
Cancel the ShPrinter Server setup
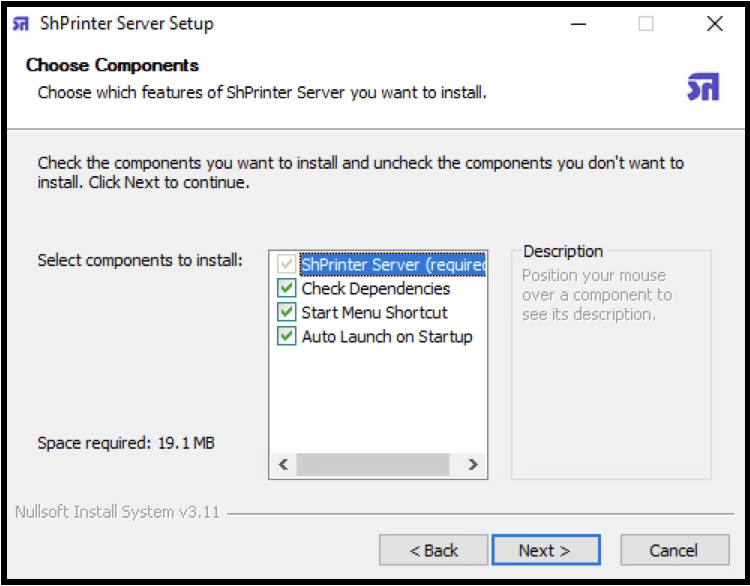(674, 550)
